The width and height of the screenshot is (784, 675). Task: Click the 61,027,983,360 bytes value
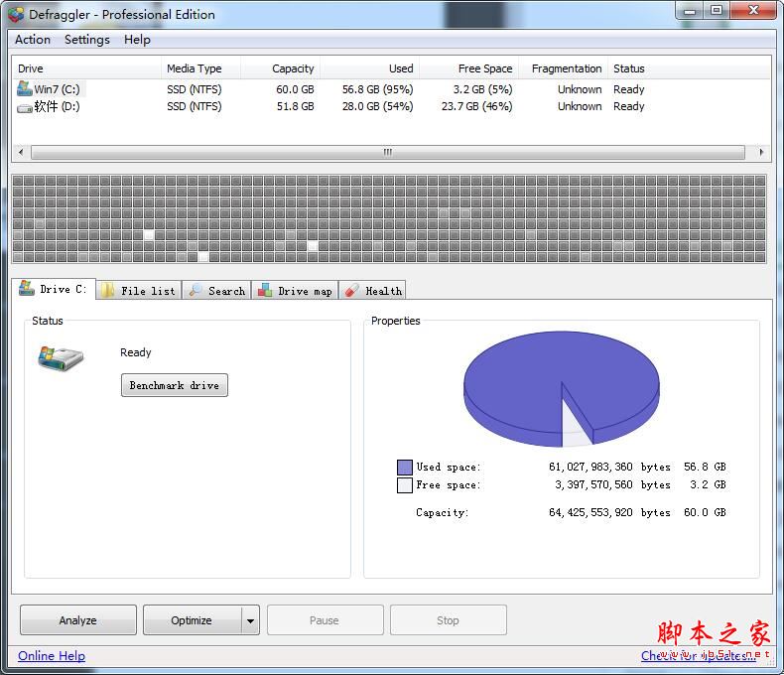coord(609,467)
